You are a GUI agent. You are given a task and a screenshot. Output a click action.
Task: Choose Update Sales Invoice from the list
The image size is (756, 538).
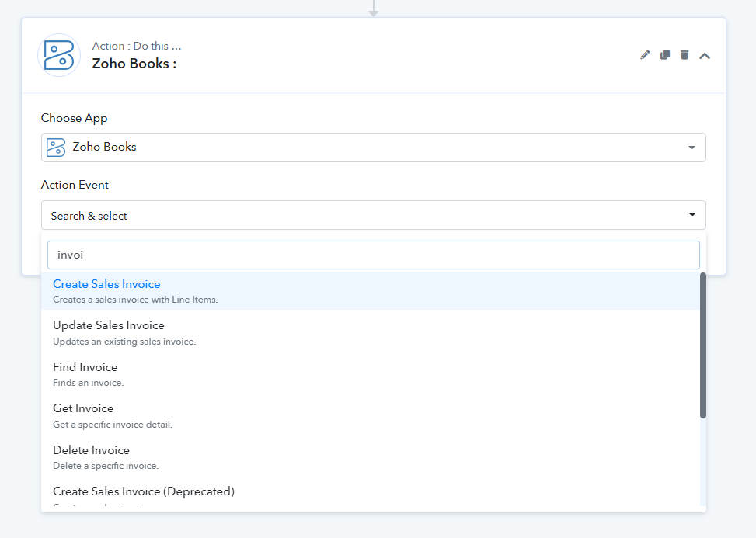(371, 332)
